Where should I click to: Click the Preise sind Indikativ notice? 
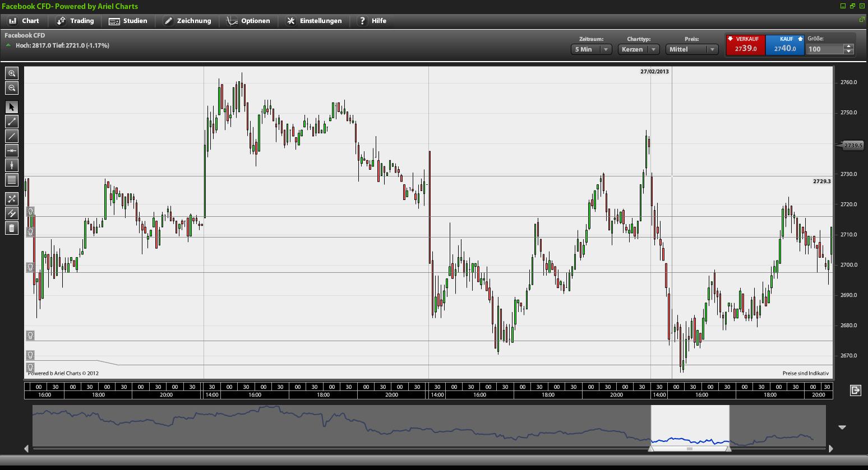805,373
